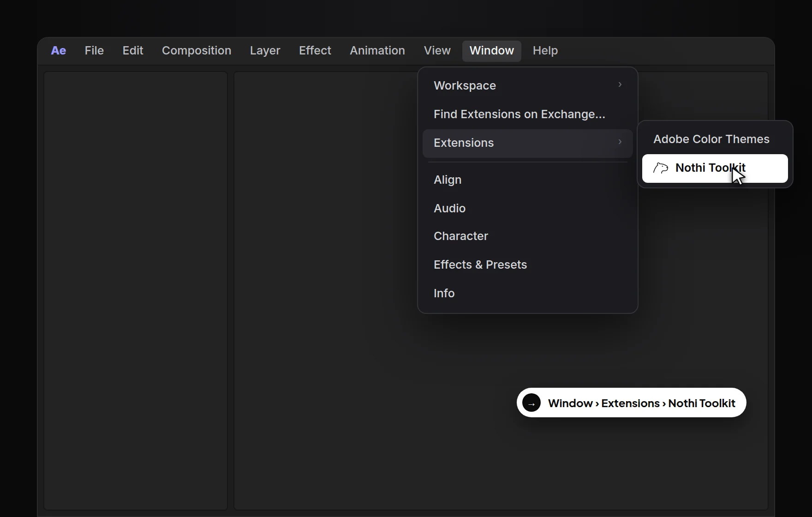Viewport: 812px width, 517px height.
Task: Launch the Nothi Toolkit extension
Action: click(x=715, y=168)
